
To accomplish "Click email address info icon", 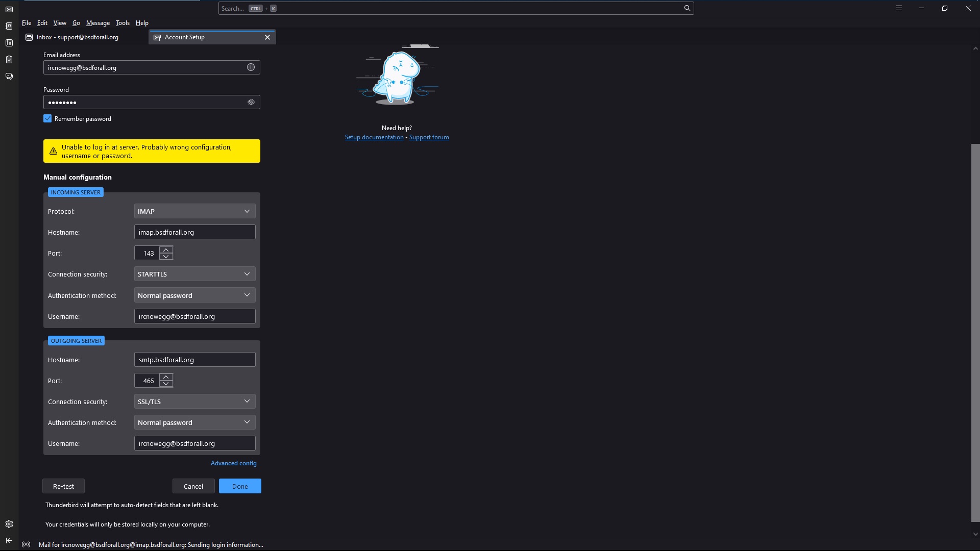I will pos(251,67).
